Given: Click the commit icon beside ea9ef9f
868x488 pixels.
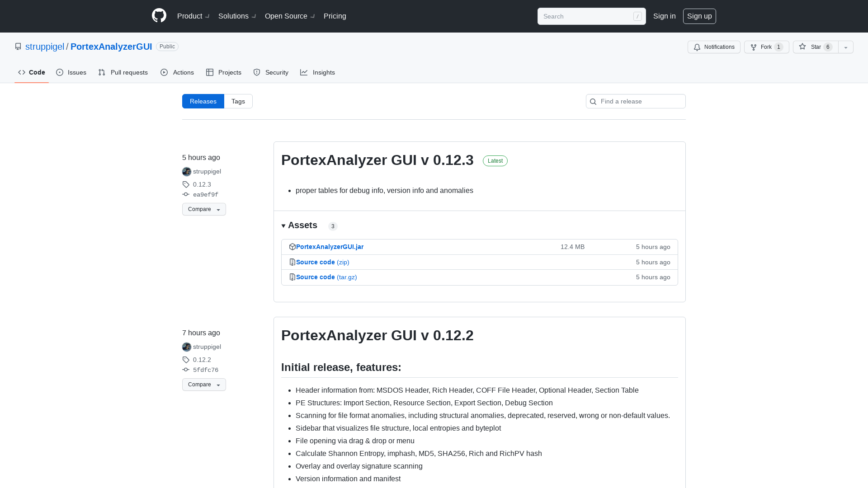Looking at the screenshot, I should coord(186,194).
